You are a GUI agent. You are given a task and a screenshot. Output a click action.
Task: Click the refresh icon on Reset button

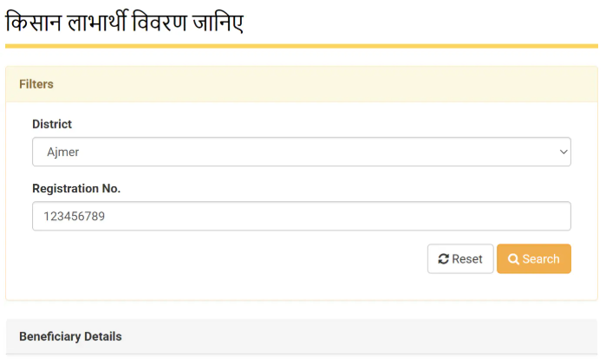pyautogui.click(x=443, y=259)
